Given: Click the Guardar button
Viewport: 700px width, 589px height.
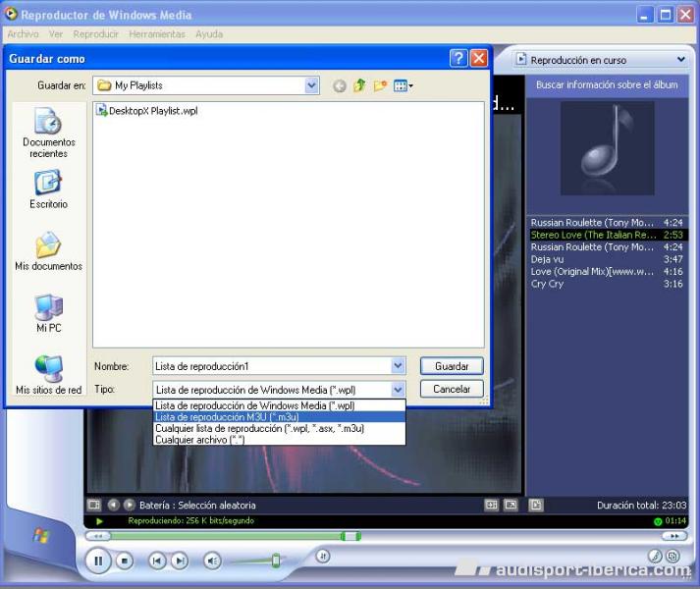Looking at the screenshot, I should tap(452, 366).
